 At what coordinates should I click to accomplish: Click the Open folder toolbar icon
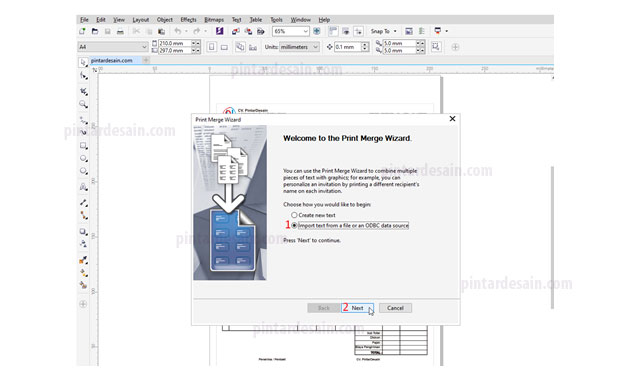click(95, 31)
